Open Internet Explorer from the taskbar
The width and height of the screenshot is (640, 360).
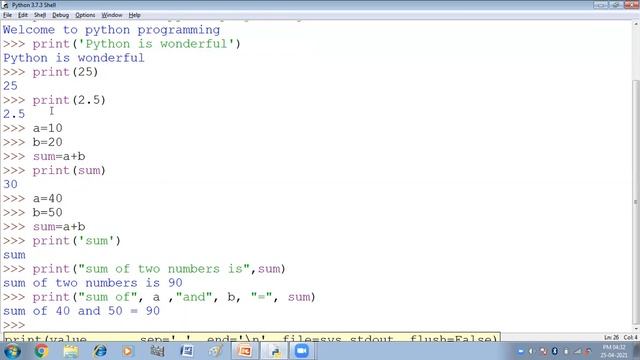click(x=100, y=351)
